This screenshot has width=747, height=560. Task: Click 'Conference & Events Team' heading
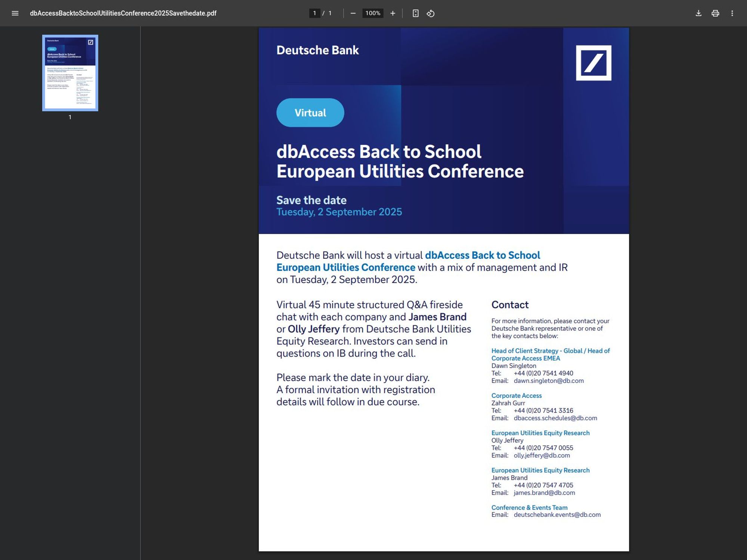[x=529, y=508]
